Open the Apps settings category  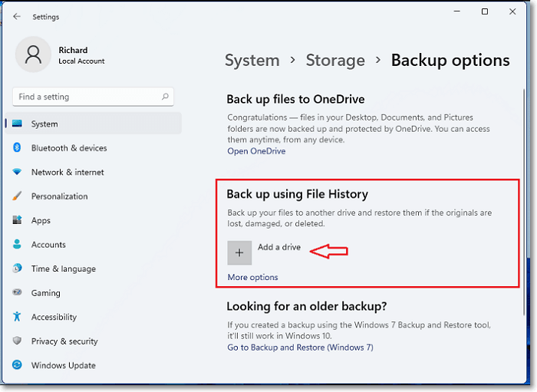(41, 221)
